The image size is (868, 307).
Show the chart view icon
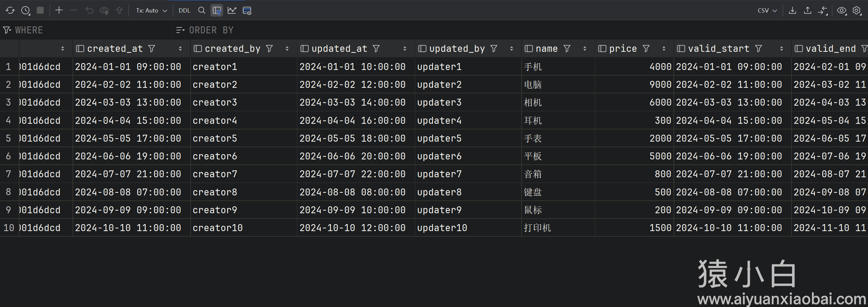coord(232,11)
